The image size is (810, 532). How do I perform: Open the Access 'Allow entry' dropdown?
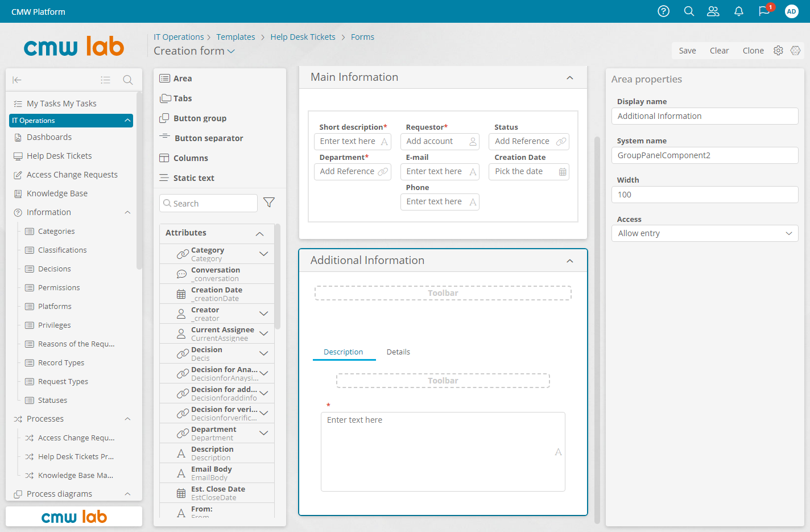pos(705,233)
